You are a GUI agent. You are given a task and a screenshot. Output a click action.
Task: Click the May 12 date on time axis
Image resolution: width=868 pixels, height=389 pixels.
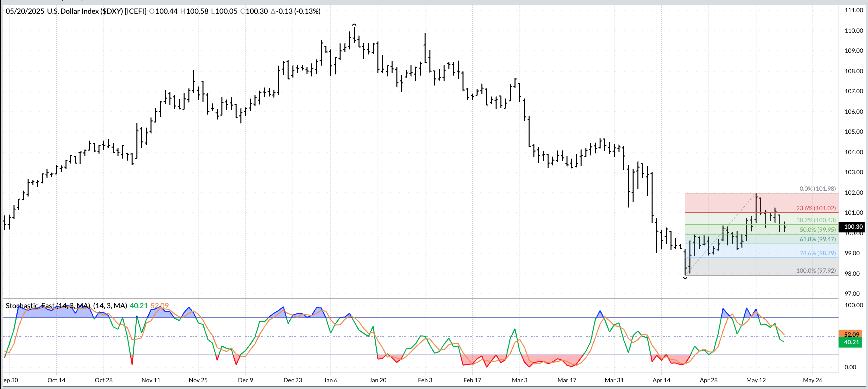point(756,380)
